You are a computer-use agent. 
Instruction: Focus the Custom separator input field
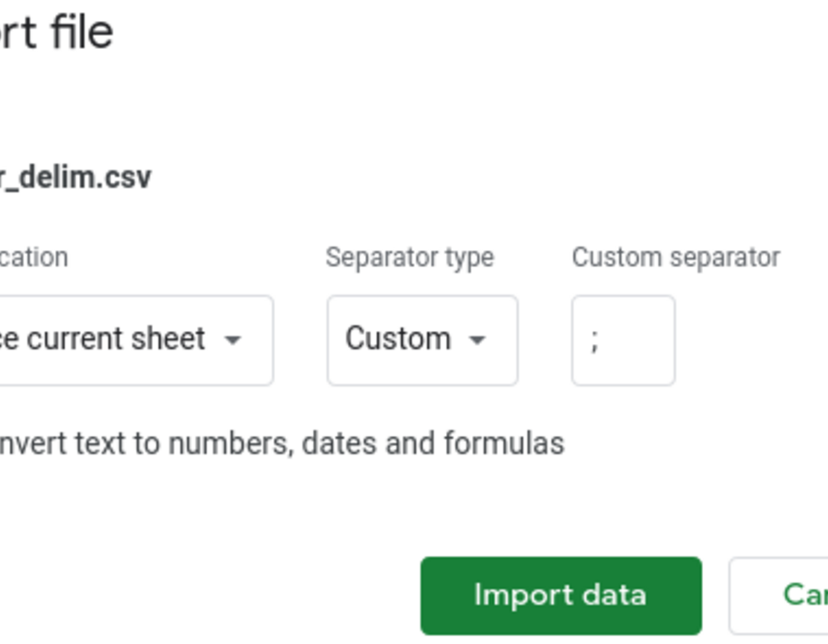(623, 340)
